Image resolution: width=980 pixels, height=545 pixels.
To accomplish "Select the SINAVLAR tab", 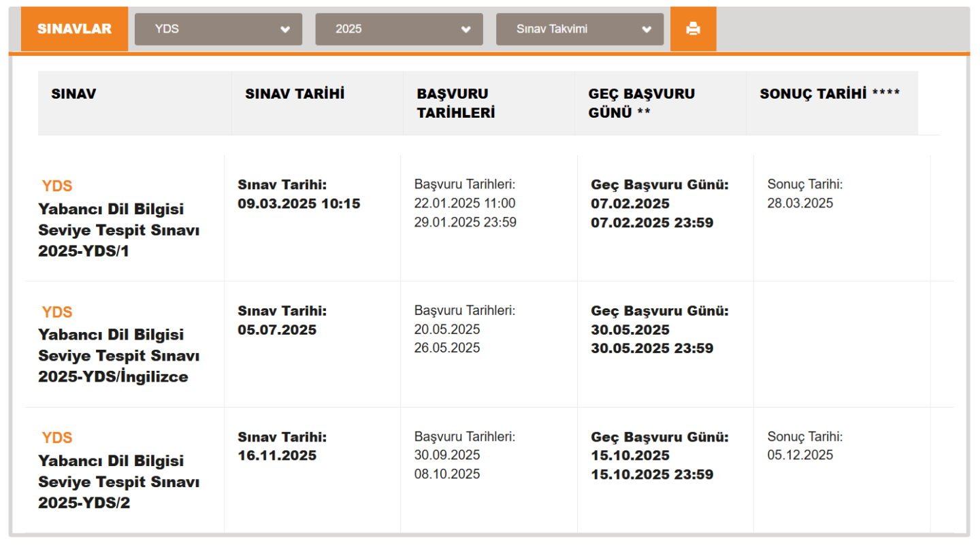I will tap(74, 29).
